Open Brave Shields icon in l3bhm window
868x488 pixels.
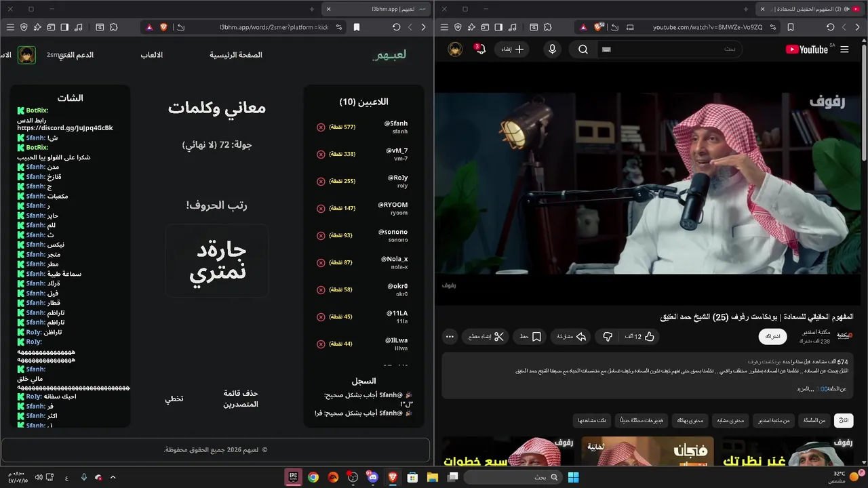(163, 27)
